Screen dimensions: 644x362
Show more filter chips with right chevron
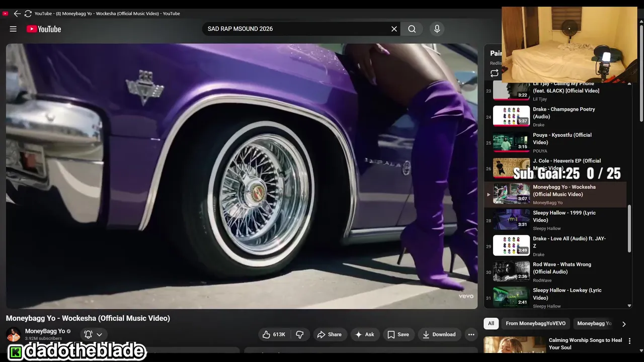coord(624,324)
